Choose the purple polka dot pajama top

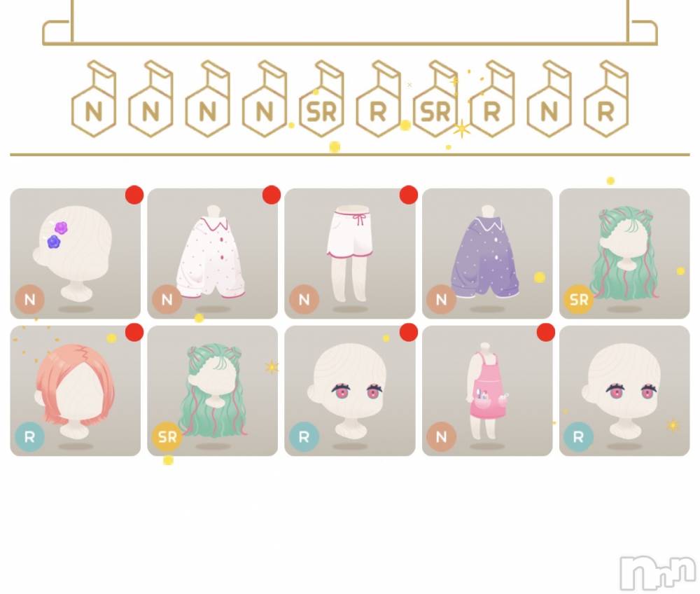click(487, 254)
